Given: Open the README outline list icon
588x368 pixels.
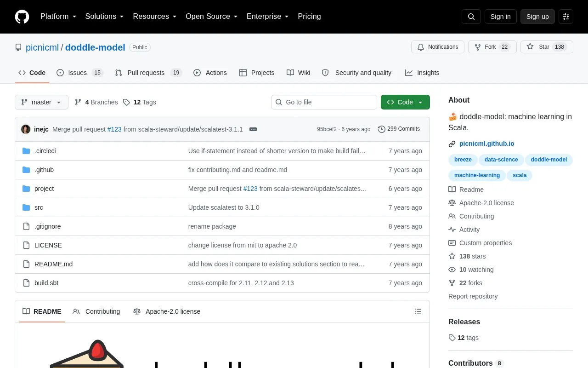Looking at the screenshot, I should point(418,311).
